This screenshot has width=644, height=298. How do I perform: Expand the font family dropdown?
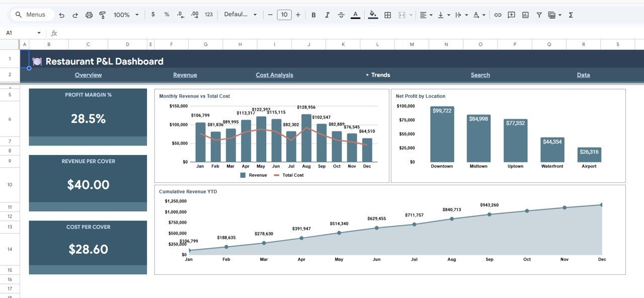point(240,15)
